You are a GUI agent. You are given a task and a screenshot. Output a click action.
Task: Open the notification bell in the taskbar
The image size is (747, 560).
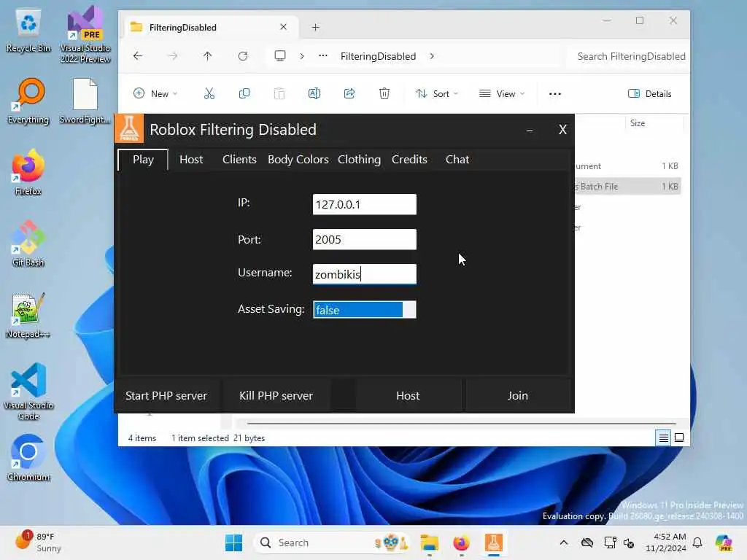click(697, 542)
